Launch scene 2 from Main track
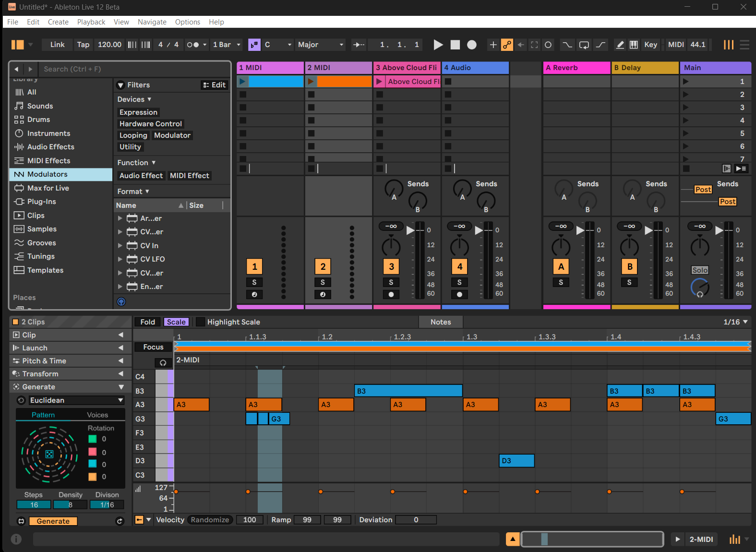This screenshot has width=756, height=552. (686, 95)
